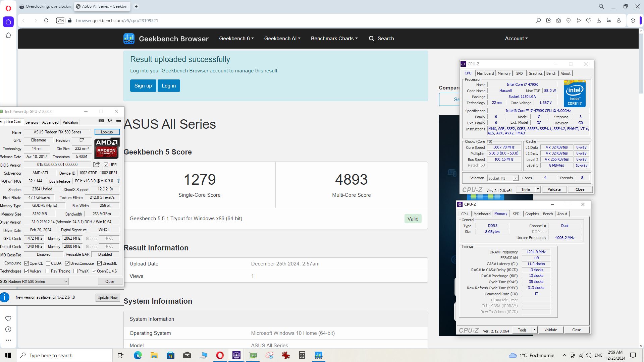Toggle the OpenCL checkbox
This screenshot has width=644, height=362.
pyautogui.click(x=26, y=263)
